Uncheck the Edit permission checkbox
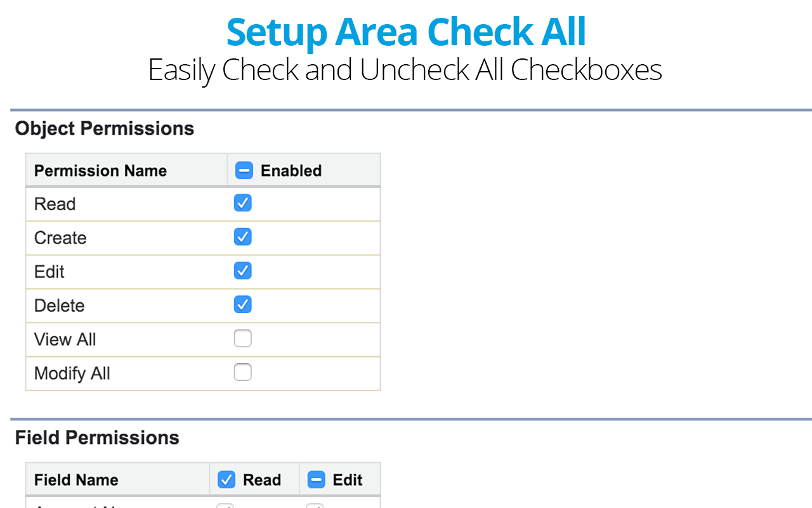This screenshot has height=508, width=812. pos(243,271)
